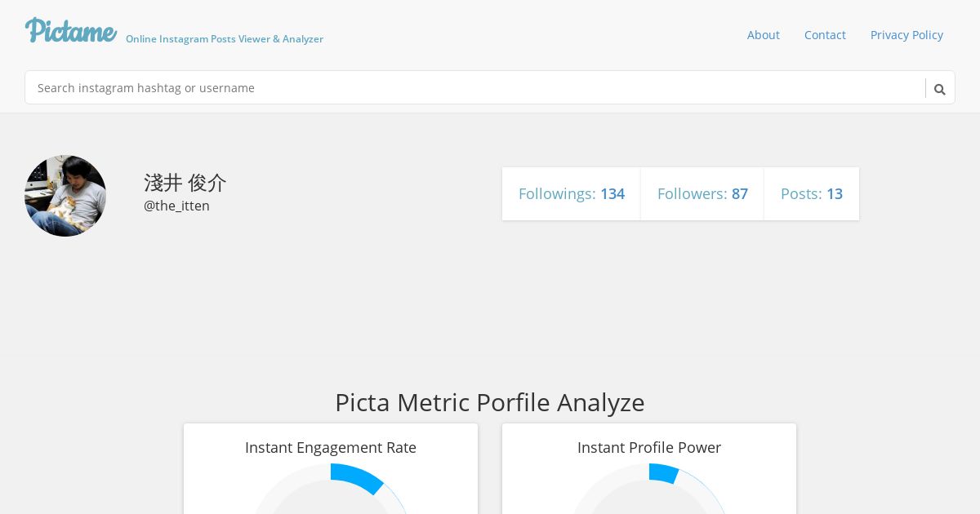Click the blue arc of Engagement Rate chart
Image resolution: width=980 pixels, height=514 pixels.
[x=358, y=477]
